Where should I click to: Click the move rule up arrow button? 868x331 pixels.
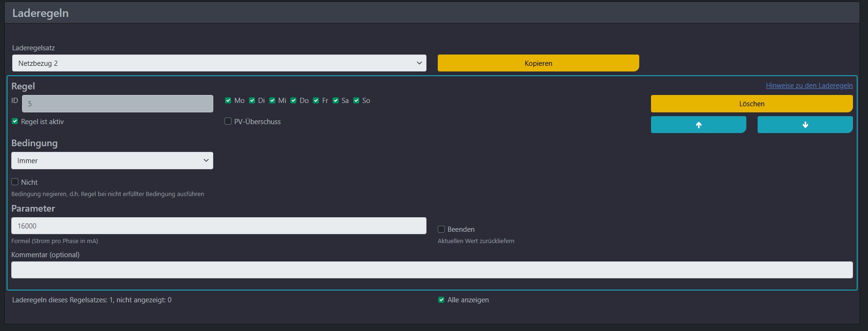pyautogui.click(x=698, y=125)
